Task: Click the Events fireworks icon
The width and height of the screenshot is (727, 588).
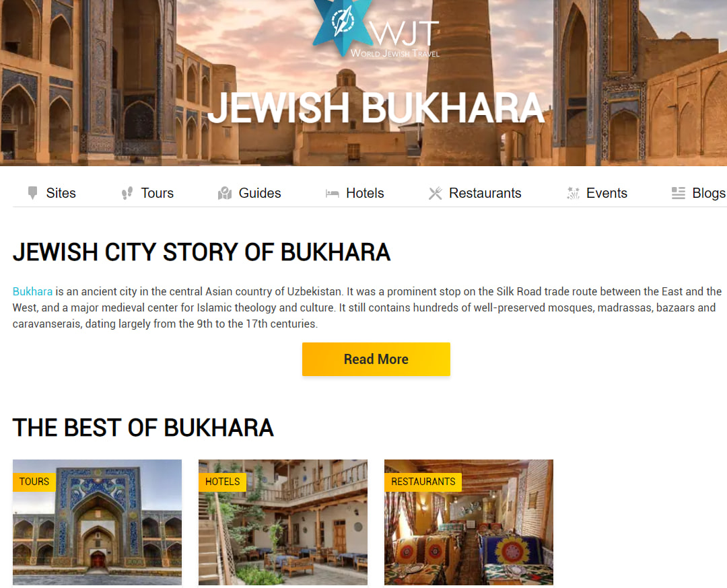Action: coord(573,193)
